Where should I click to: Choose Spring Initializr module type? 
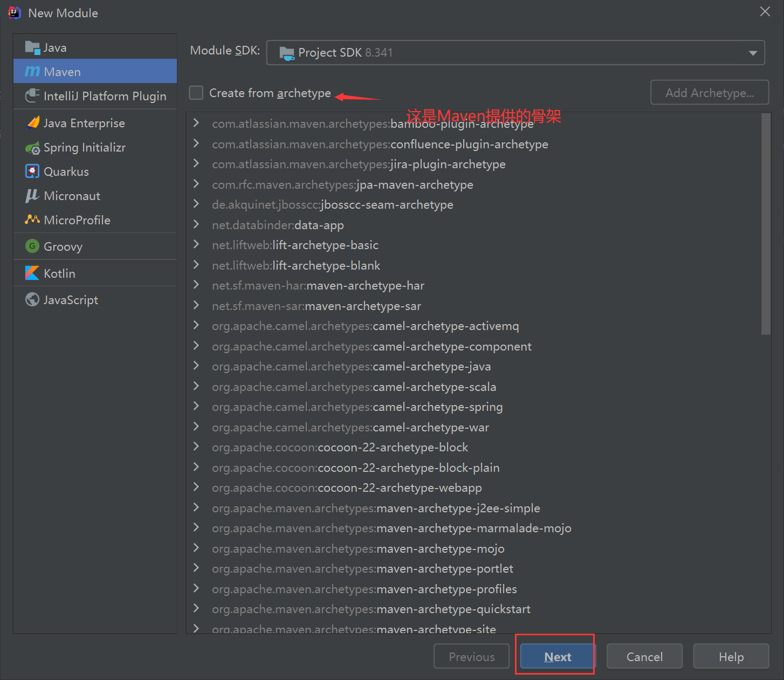[x=95, y=147]
